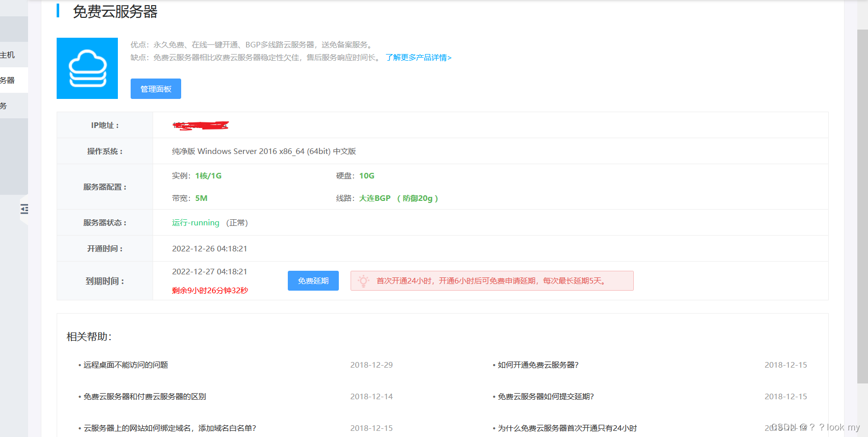Select the sidebar item ending in 务
868x437 pixels.
click(x=14, y=106)
